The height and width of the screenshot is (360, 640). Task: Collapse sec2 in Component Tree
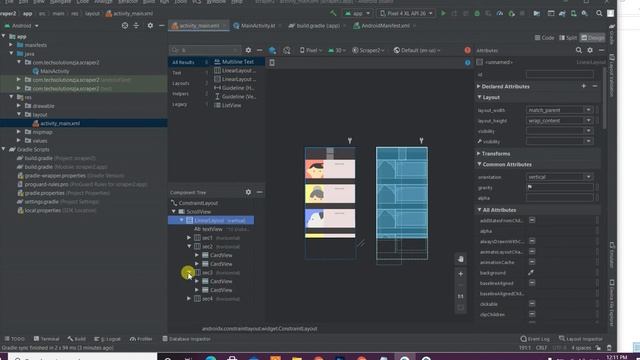coord(189,247)
